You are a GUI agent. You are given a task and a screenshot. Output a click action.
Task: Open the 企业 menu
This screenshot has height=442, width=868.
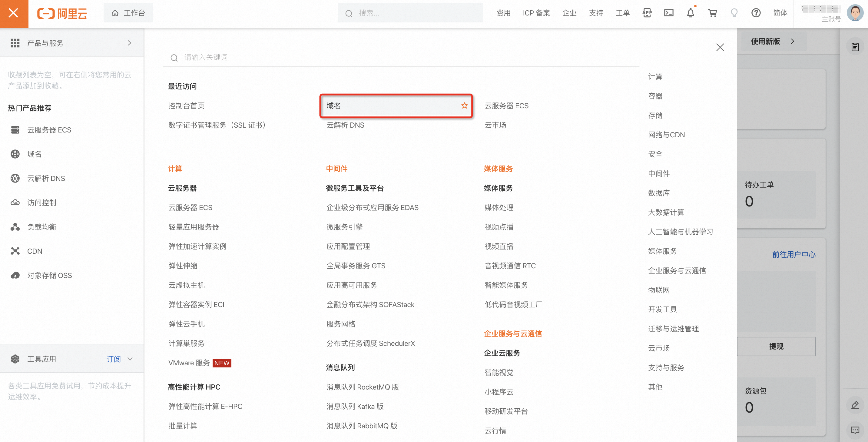point(569,13)
